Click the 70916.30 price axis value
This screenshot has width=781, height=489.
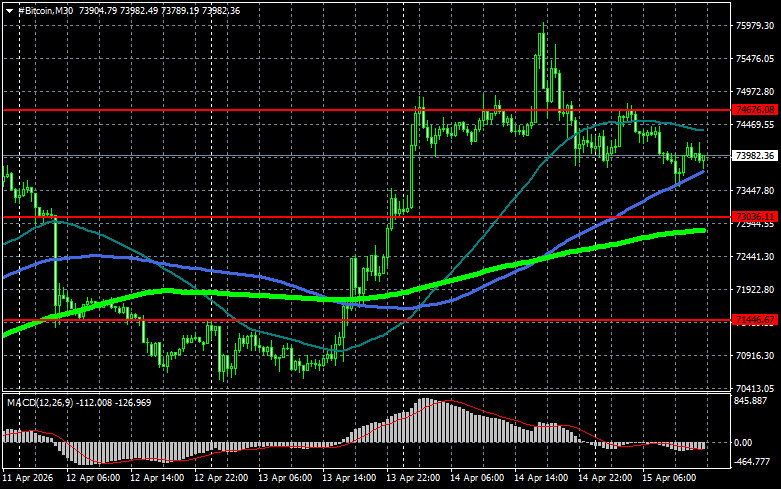click(x=755, y=356)
